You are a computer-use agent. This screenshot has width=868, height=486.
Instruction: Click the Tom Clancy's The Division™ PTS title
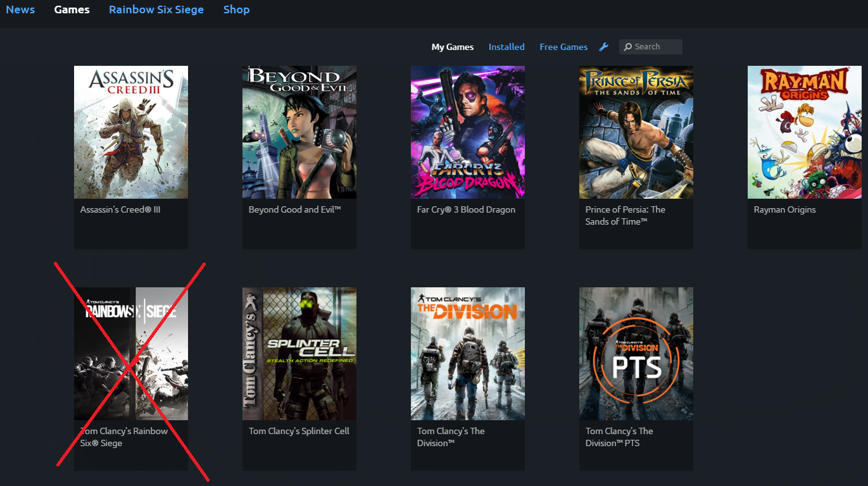pos(619,437)
